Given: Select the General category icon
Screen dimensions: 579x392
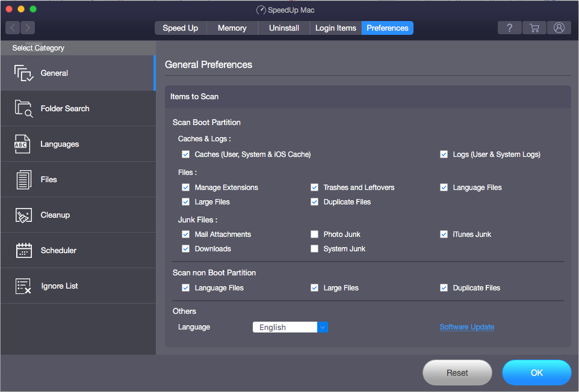Looking at the screenshot, I should click(23, 73).
